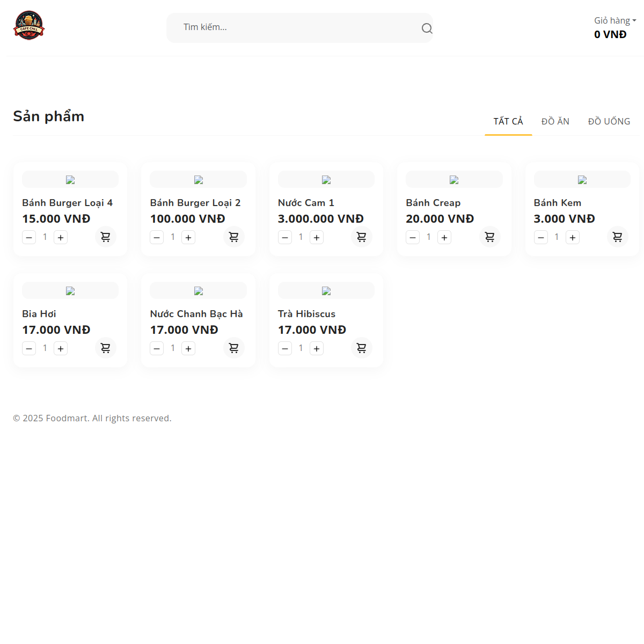Select the TẤT CẢ tab
This screenshot has width=644, height=644.
(508, 121)
